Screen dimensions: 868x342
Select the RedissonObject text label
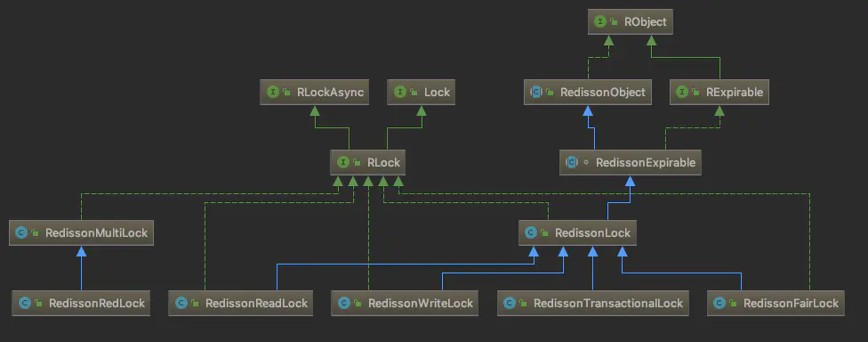[x=603, y=92]
